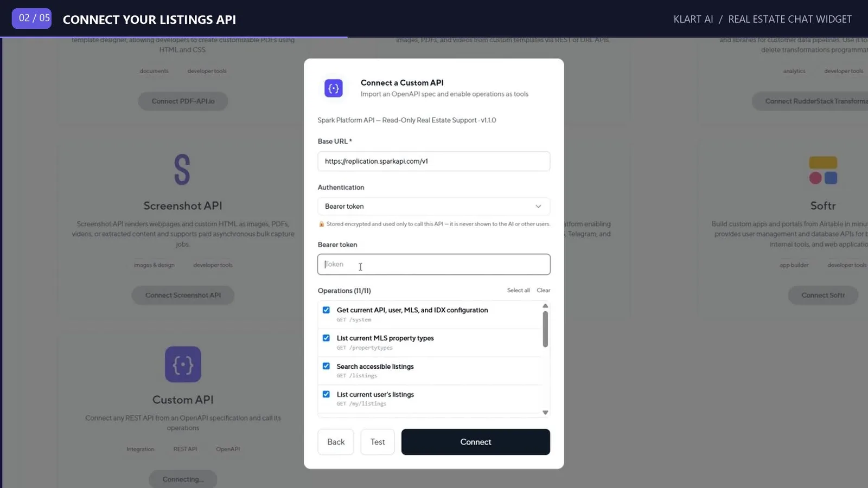The height and width of the screenshot is (488, 868).
Task: Click the Custom API card title
Action: tap(183, 400)
